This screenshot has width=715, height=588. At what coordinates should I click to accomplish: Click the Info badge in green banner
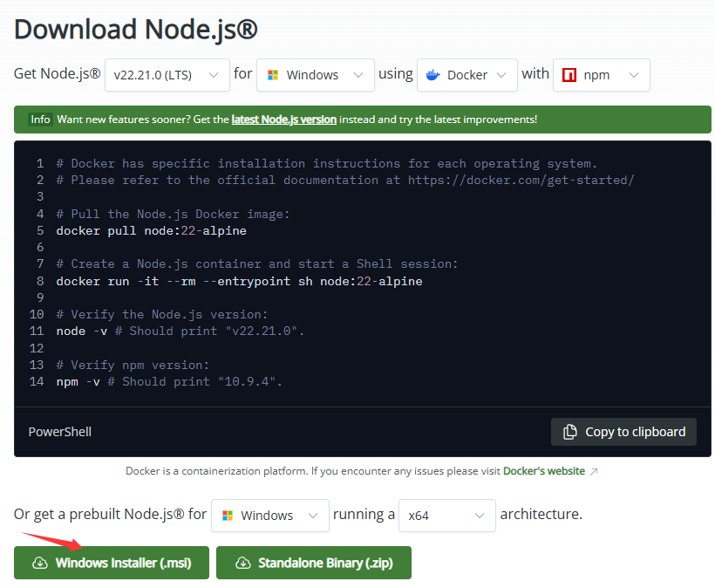click(40, 120)
